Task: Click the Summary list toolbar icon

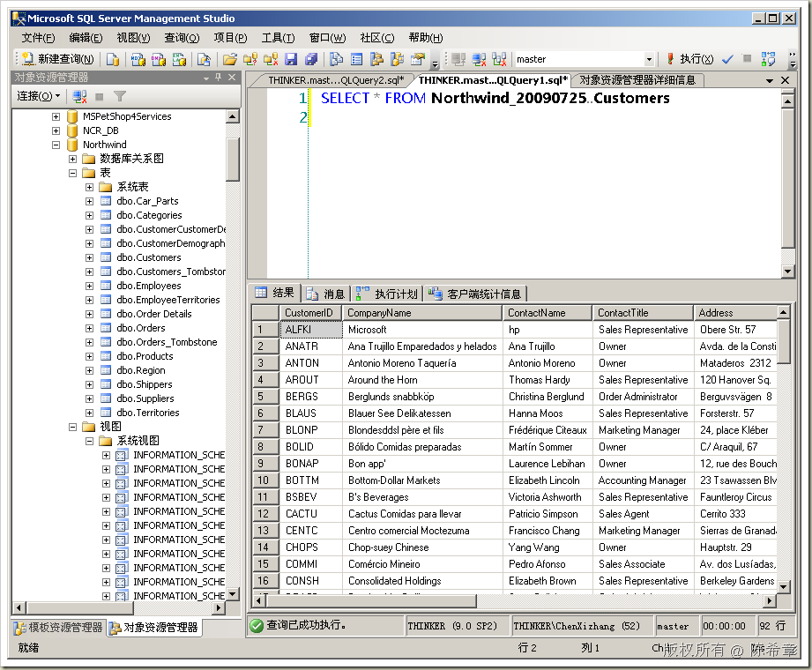Action: coord(357,60)
